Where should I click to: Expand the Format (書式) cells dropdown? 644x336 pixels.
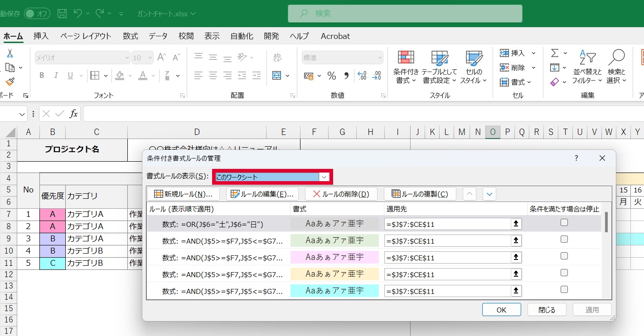(x=529, y=82)
